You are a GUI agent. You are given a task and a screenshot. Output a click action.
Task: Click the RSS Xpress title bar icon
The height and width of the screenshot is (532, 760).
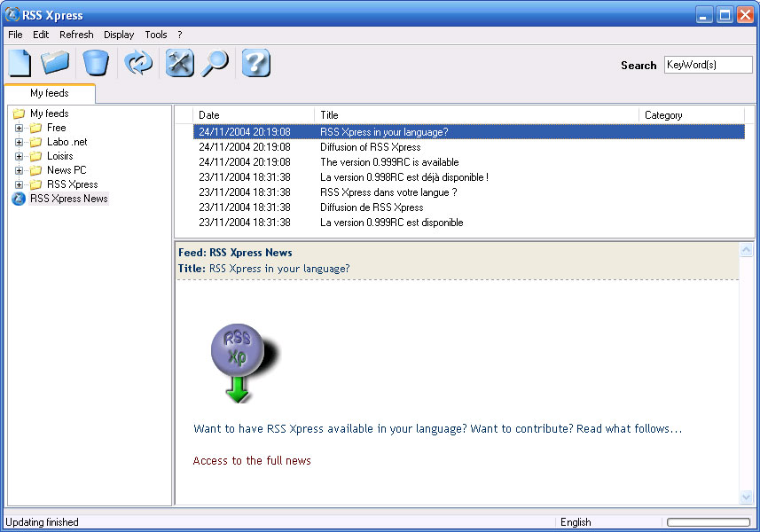point(12,14)
